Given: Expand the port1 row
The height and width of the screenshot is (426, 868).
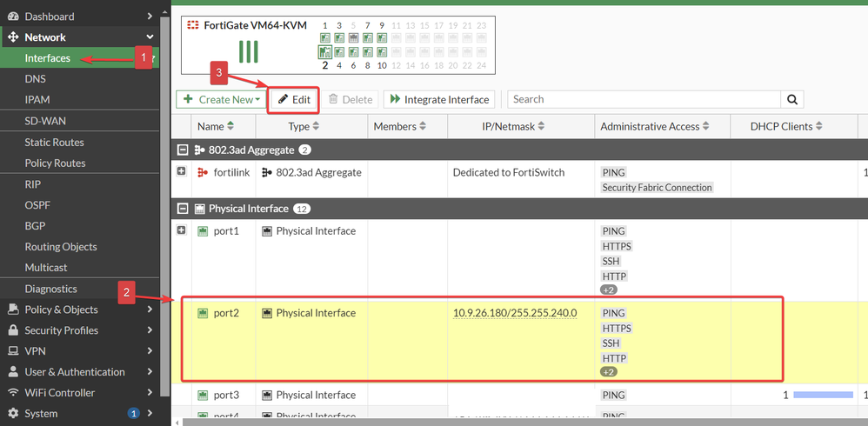Looking at the screenshot, I should (181, 230).
